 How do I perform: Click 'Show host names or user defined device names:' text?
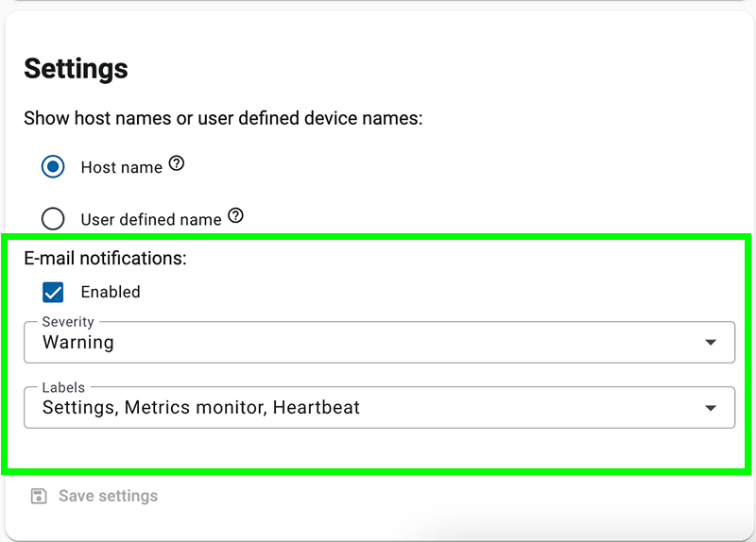coord(223,118)
